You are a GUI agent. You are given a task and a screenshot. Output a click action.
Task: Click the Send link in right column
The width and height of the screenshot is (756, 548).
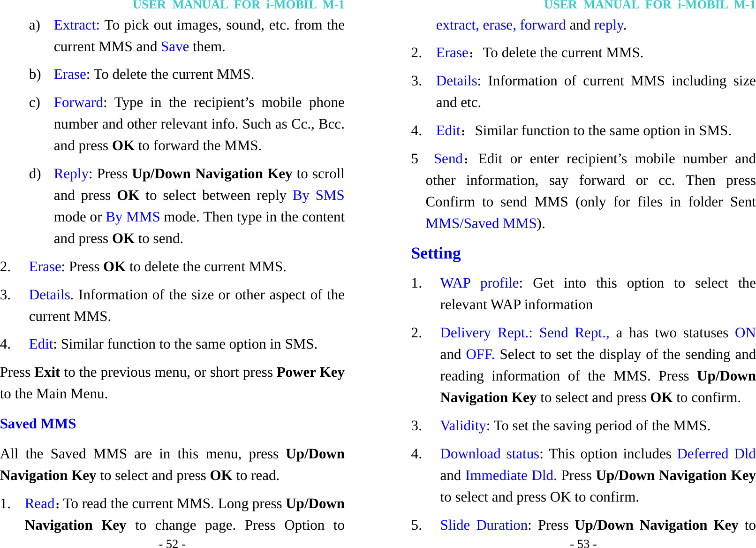447,159
